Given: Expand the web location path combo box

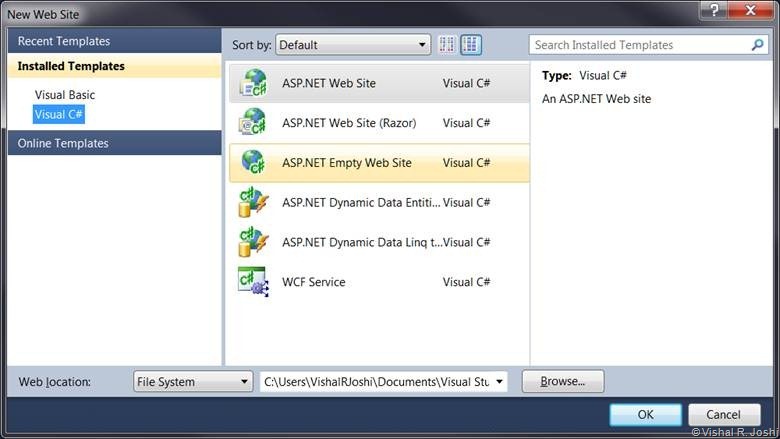Looking at the screenshot, I should tap(500, 381).
